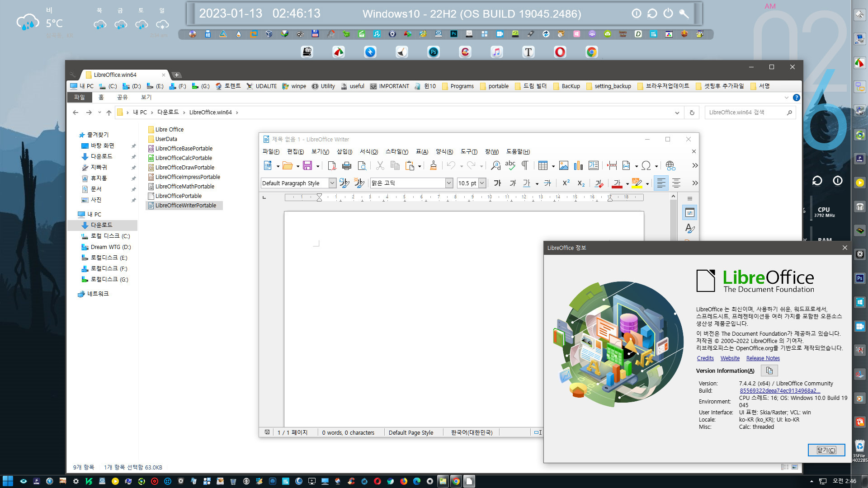The image size is (868, 488).
Task: Insert hyperlink globe icon
Action: tap(670, 166)
